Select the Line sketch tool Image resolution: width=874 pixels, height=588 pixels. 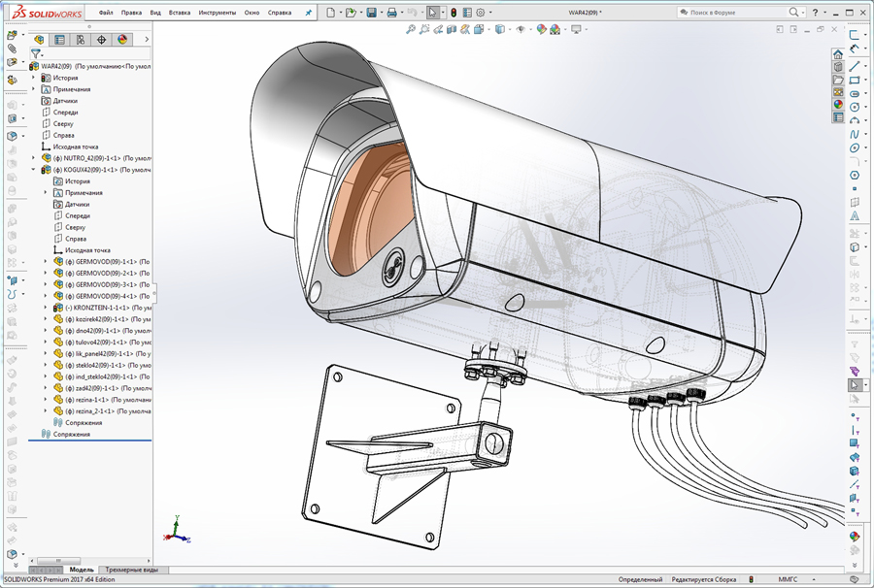pos(854,66)
